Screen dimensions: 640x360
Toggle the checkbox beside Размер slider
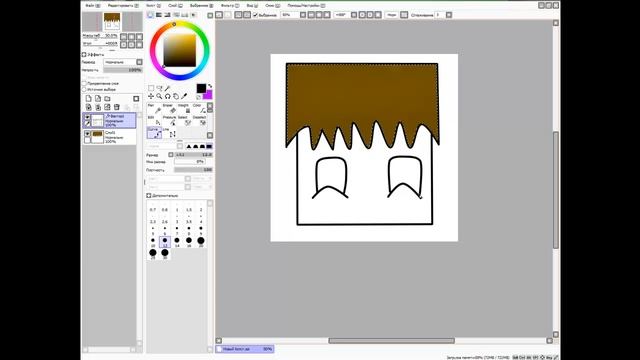pyautogui.click(x=171, y=155)
